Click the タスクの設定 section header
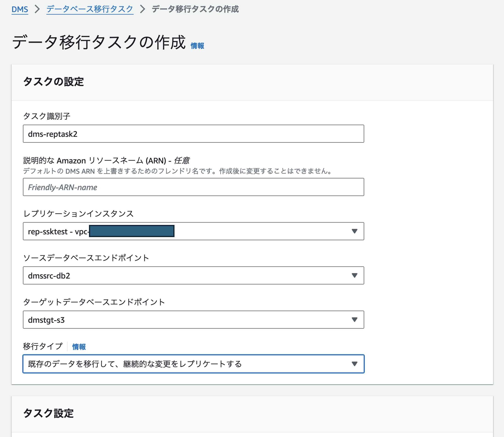The height and width of the screenshot is (437, 504). pyautogui.click(x=53, y=82)
